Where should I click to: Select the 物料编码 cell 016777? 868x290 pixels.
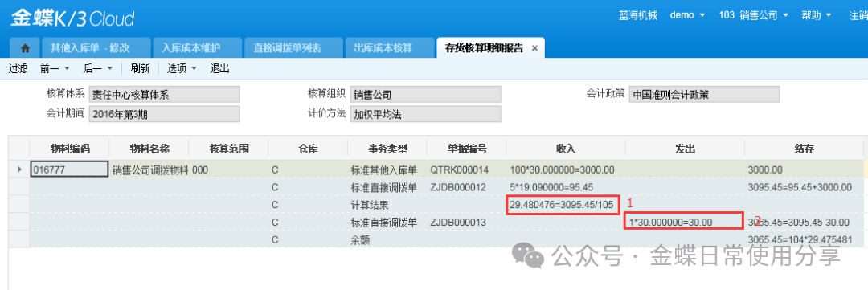click(69, 170)
